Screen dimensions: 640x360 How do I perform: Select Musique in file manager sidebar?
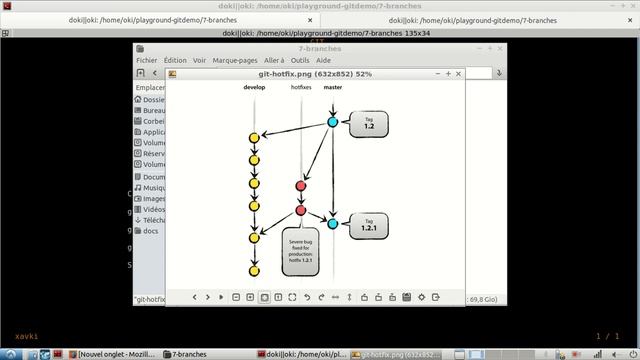tap(149, 188)
